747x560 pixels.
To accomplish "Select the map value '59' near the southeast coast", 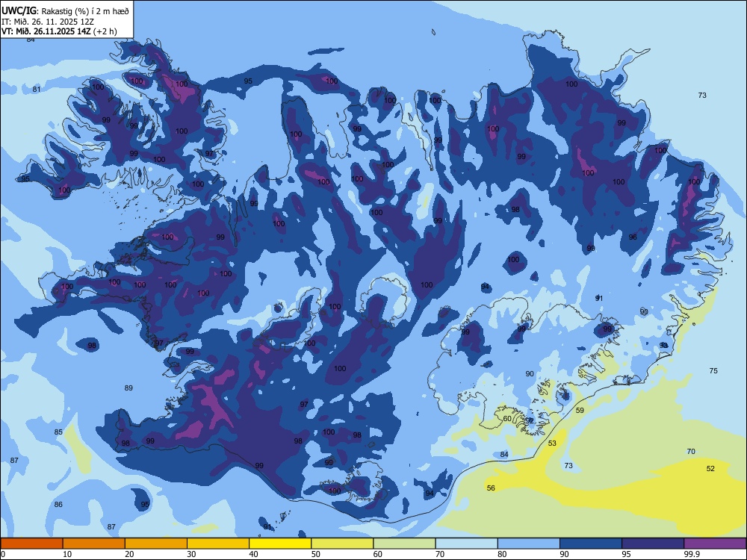I will coord(580,410).
